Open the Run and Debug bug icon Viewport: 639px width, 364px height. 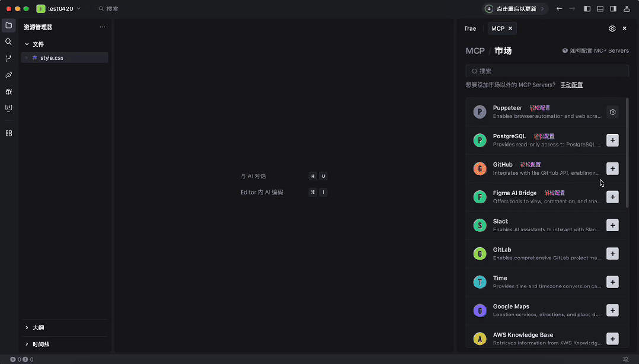click(x=8, y=92)
